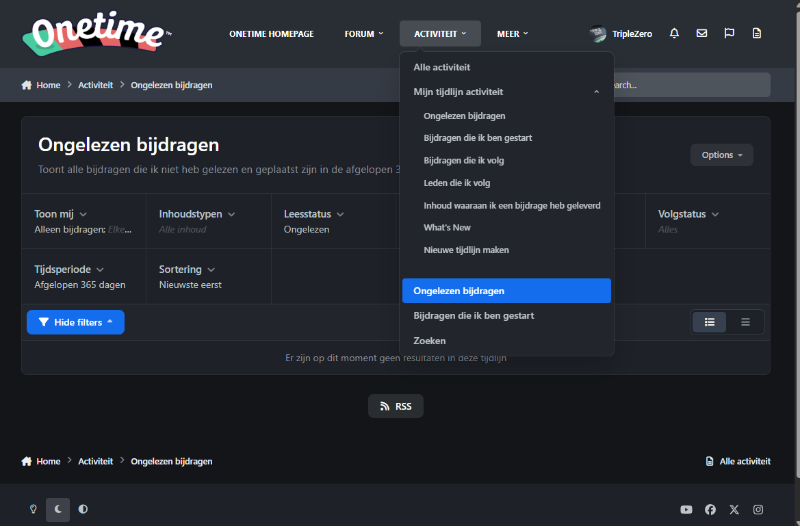Image resolution: width=800 pixels, height=526 pixels.
Task: Enable dark mode moon toggle
Action: pyautogui.click(x=58, y=509)
